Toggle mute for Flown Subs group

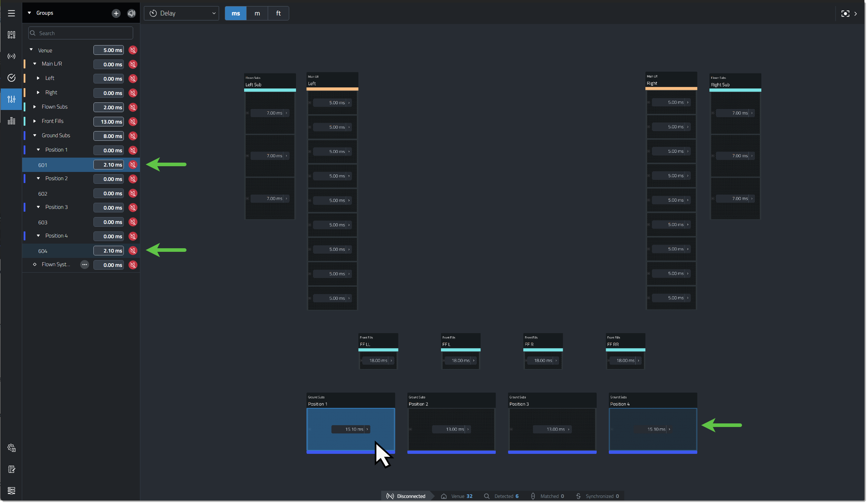133,107
